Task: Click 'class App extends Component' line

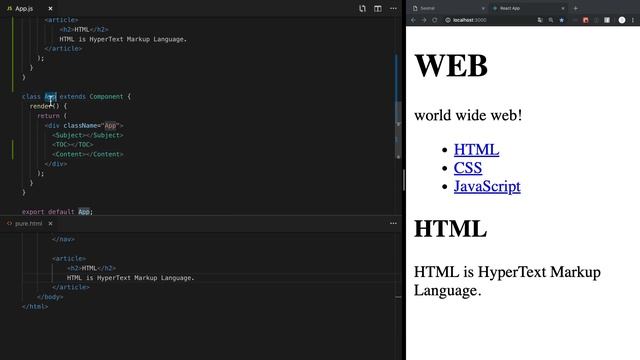Action: [x=76, y=97]
